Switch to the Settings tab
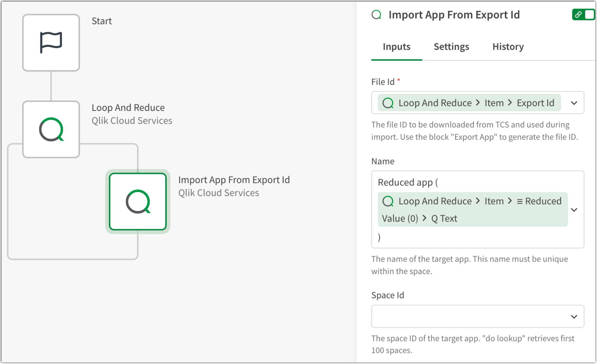597x364 pixels. [451, 46]
